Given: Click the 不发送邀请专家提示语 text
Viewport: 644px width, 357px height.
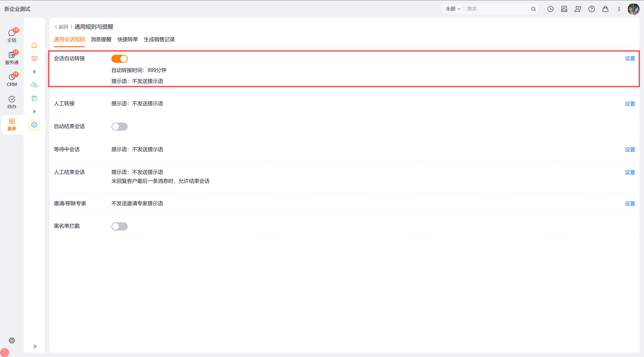Looking at the screenshot, I should pos(137,203).
